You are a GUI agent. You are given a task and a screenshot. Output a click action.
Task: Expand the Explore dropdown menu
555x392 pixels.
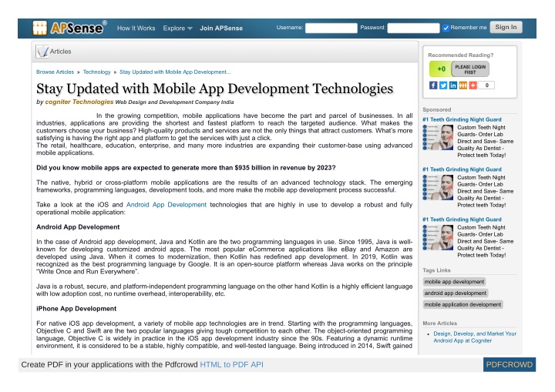click(x=177, y=28)
